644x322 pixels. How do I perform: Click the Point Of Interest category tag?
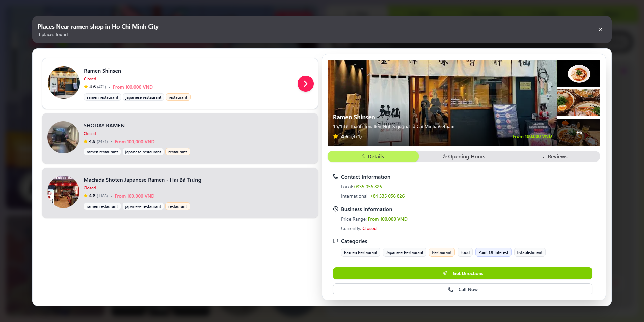click(x=493, y=252)
